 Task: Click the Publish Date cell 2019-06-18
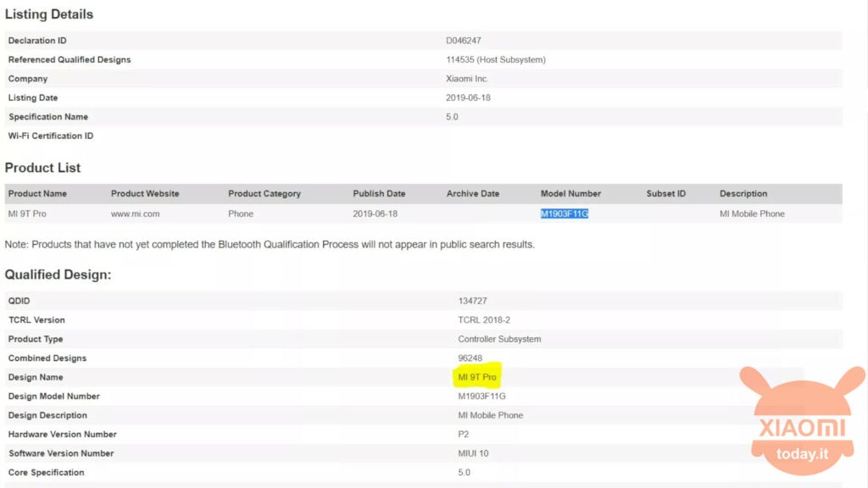pyautogui.click(x=376, y=213)
